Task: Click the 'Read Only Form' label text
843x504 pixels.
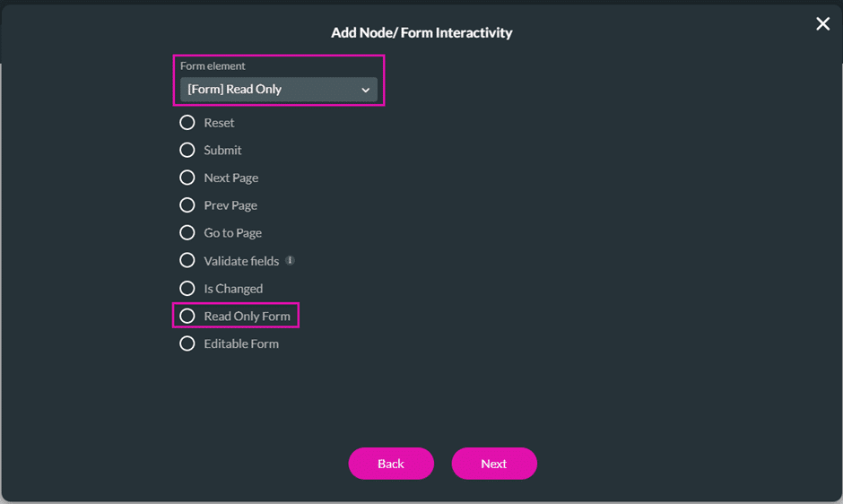Action: coord(247,317)
